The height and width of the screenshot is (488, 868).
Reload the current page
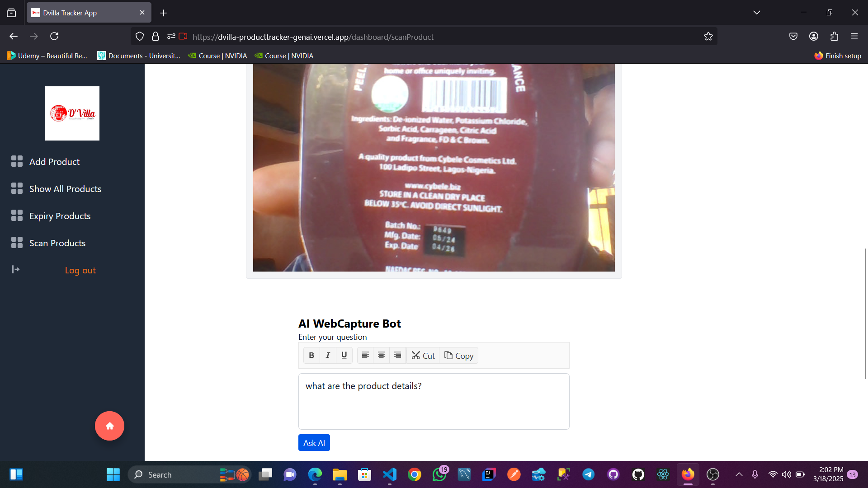point(54,37)
